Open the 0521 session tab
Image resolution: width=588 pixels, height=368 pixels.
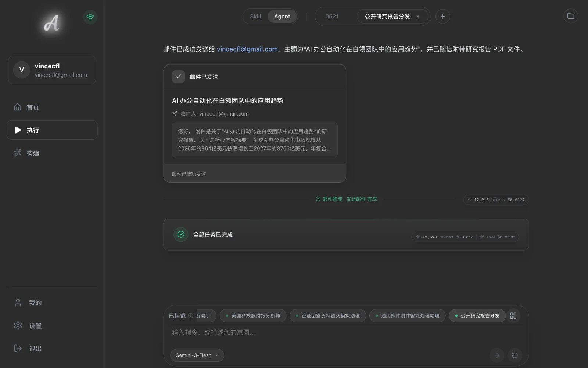[x=332, y=17]
